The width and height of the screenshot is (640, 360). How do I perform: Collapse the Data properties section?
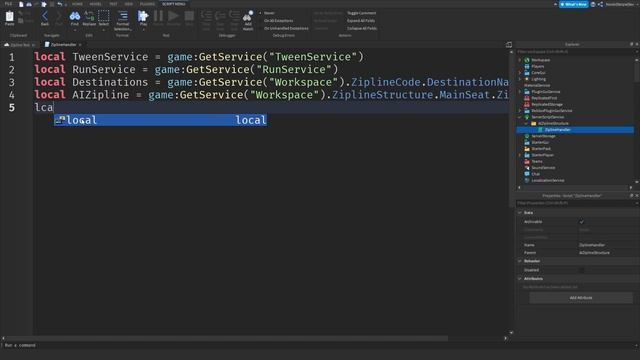tap(520, 213)
